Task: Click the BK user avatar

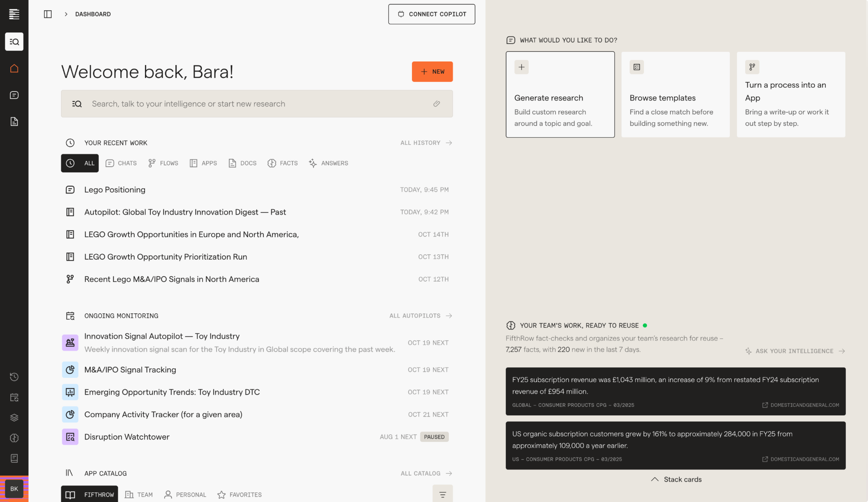Action: (x=14, y=488)
